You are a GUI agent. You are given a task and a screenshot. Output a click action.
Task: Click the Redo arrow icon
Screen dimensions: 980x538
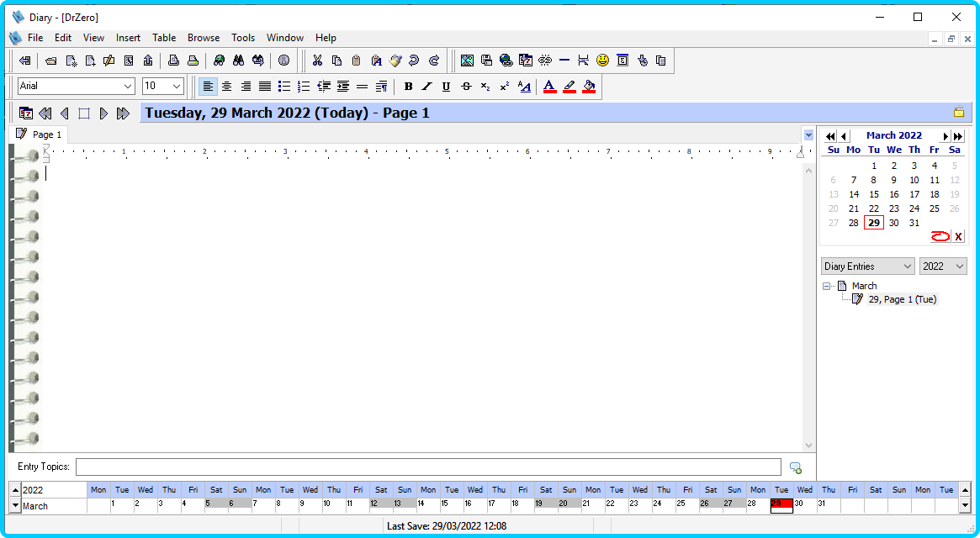(x=434, y=61)
